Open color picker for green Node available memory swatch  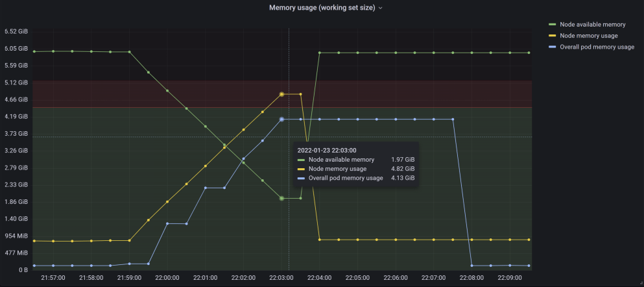coord(553,25)
